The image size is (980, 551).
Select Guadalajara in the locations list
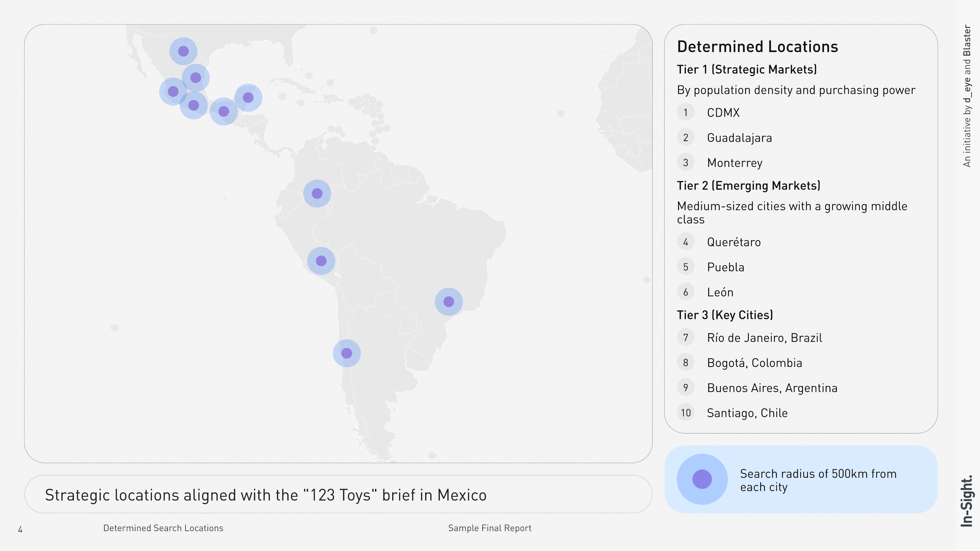pyautogui.click(x=739, y=138)
